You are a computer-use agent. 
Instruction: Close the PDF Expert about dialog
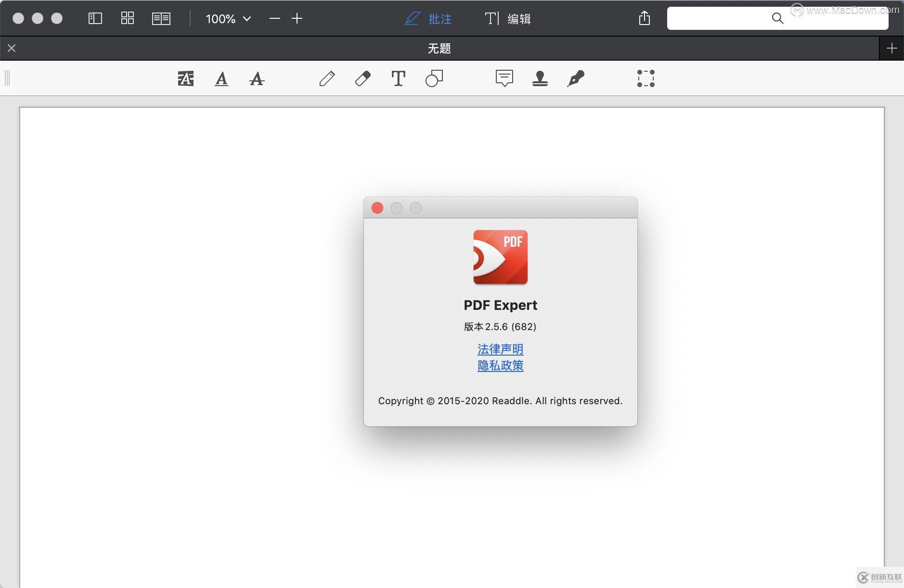point(377,208)
